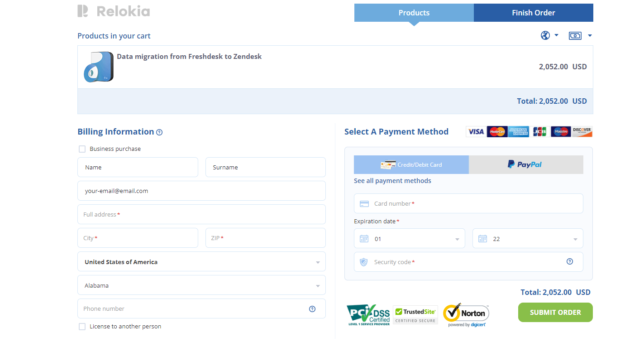Switch to the Finish Order step tab
The image size is (644, 347).
pos(534,13)
